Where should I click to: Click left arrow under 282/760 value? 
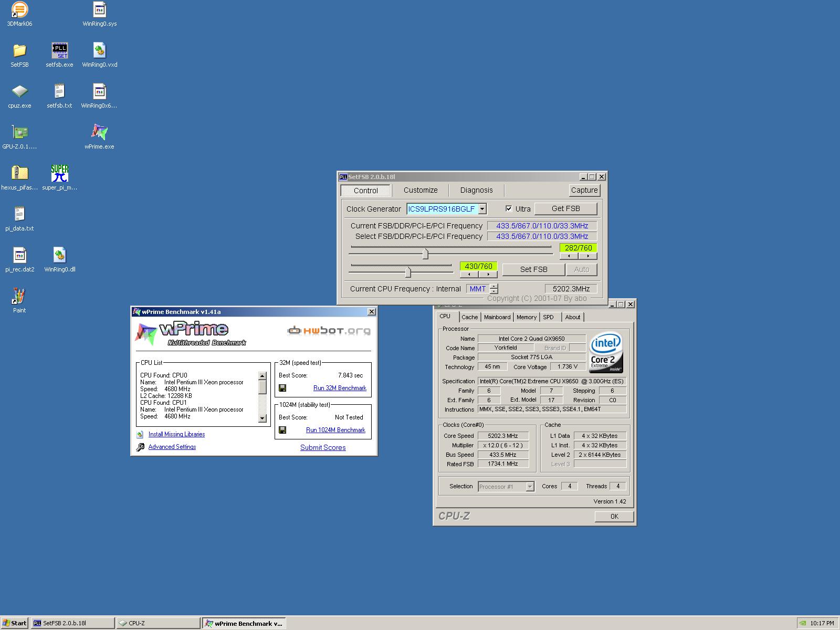[569, 256]
